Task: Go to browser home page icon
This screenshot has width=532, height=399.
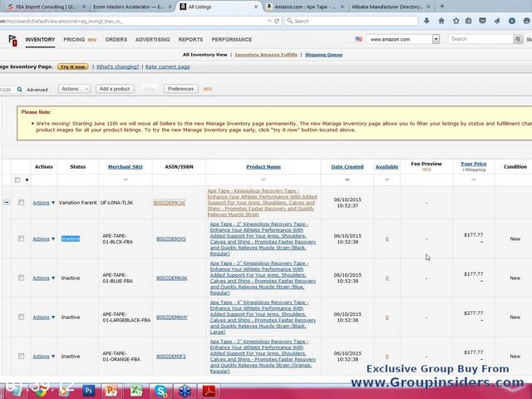Action: point(441,21)
